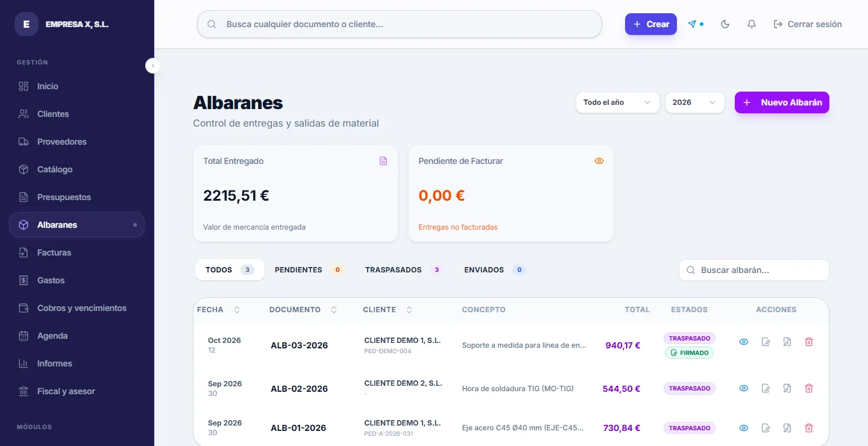
Task: Click the orange eye icon on Pendiente de Facturar
Action: pos(599,161)
